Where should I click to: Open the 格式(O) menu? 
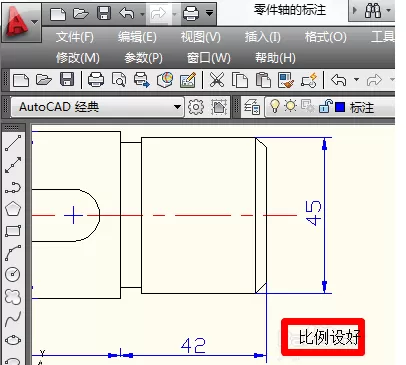click(326, 37)
